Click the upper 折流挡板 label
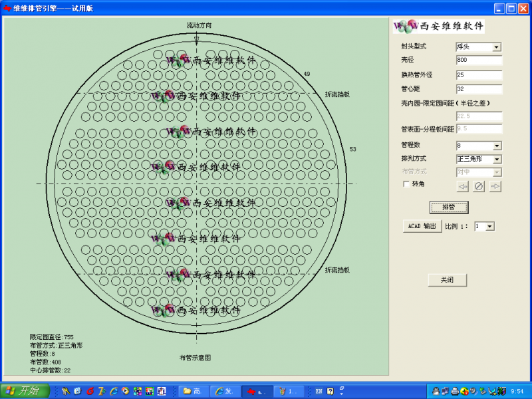The width and height of the screenshot is (532, 399). (x=337, y=94)
